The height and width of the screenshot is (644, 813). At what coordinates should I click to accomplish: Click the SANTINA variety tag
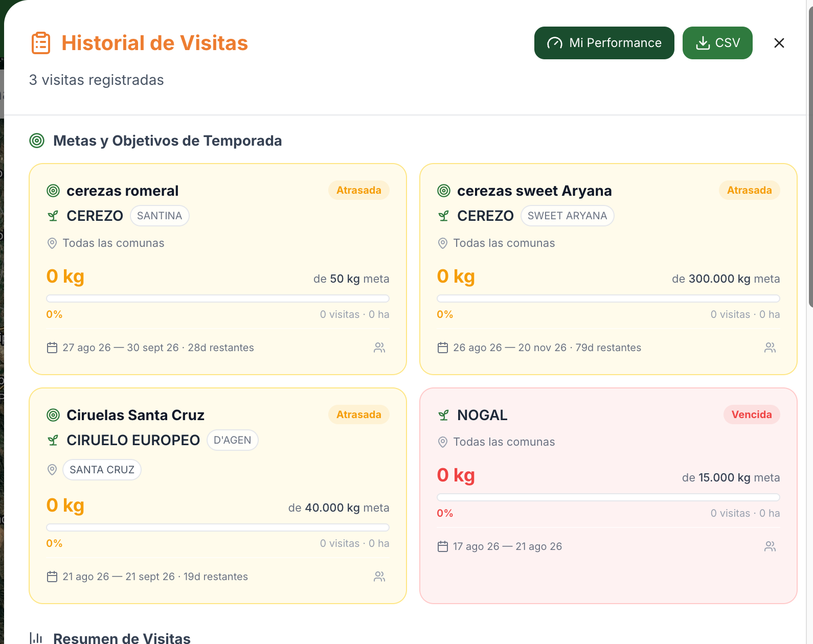(x=160, y=216)
